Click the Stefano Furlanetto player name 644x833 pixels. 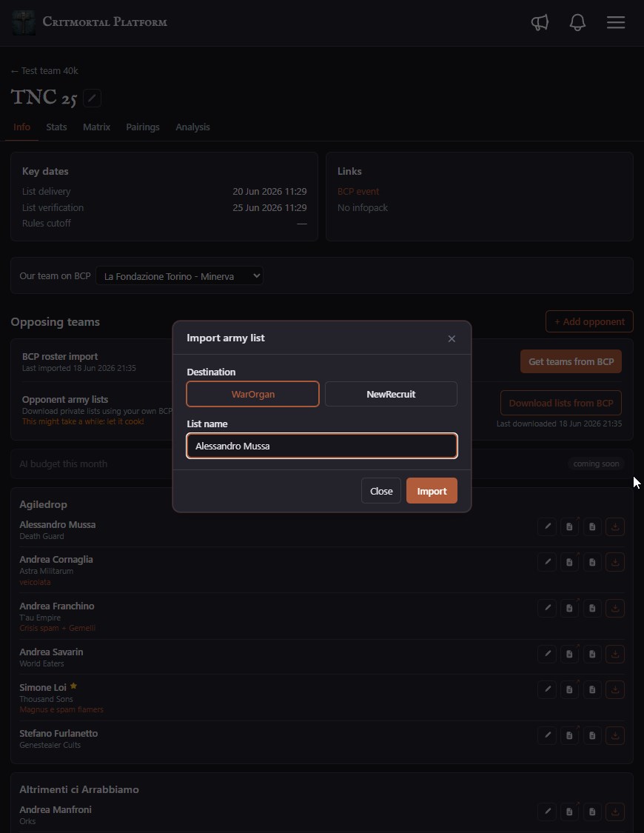coord(59,733)
